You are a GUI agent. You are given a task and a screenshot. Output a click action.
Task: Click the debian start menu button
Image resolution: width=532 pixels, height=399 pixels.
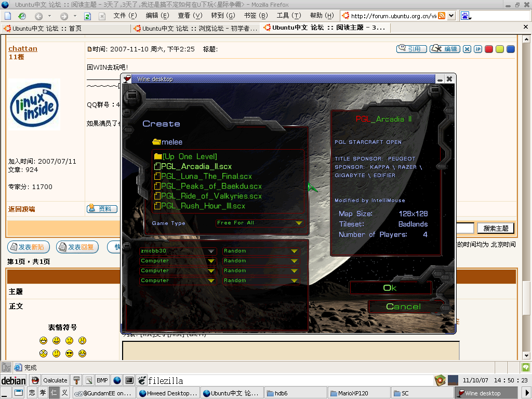coord(14,380)
